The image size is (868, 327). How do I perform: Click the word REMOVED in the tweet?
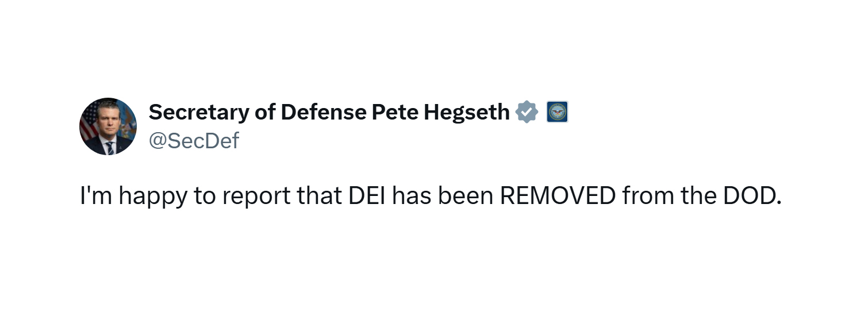click(x=558, y=197)
